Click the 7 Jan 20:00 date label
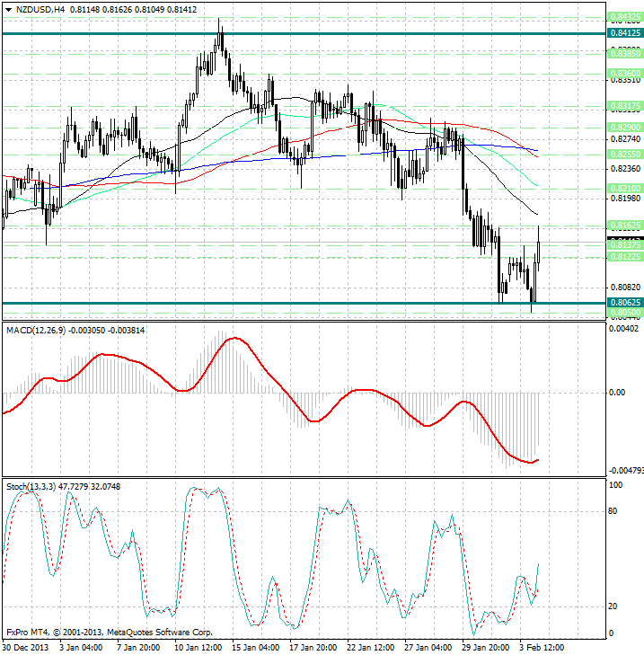 (138, 648)
